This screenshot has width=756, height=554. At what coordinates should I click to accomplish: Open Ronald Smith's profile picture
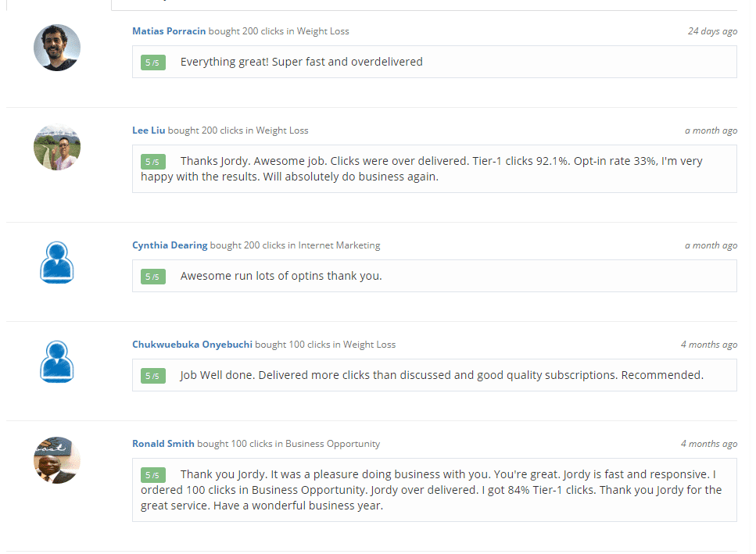[57, 460]
